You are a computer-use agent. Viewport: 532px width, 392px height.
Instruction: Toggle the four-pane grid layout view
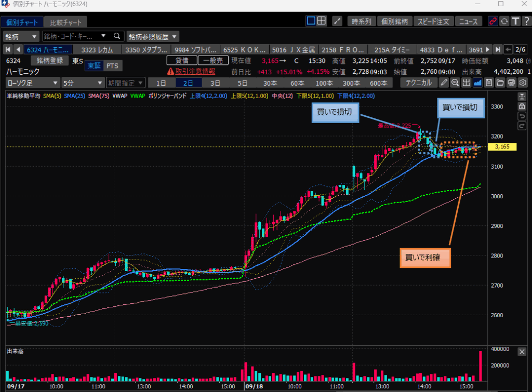point(322,21)
